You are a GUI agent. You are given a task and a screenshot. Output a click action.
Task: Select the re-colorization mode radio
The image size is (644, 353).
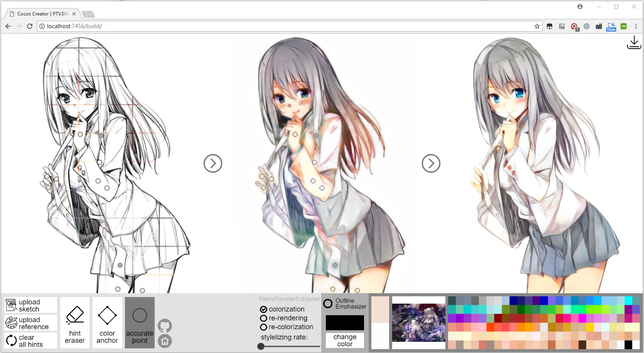coord(264,327)
